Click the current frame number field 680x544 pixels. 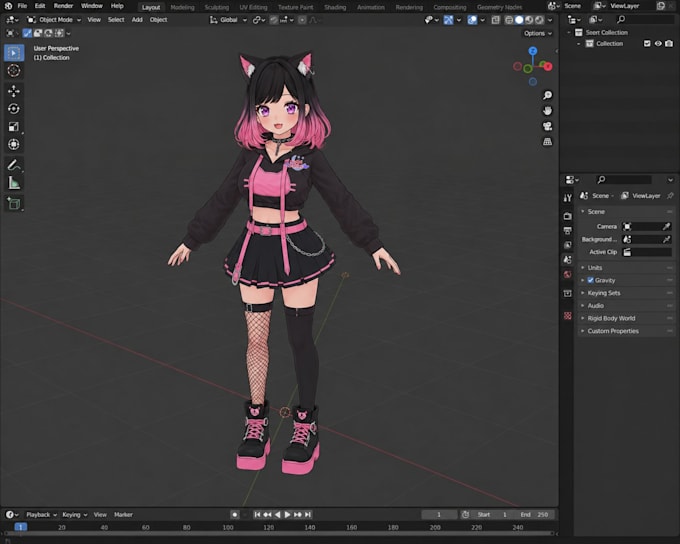pos(439,515)
